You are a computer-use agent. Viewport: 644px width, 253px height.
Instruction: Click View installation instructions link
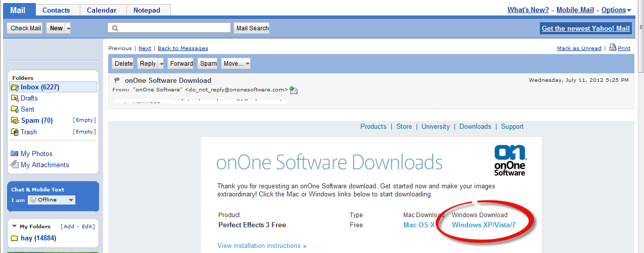[262, 246]
